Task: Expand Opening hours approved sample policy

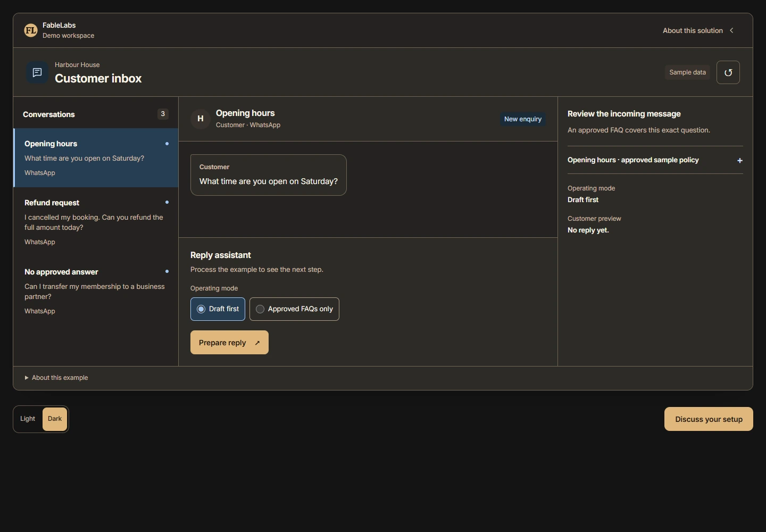Action: click(655, 160)
